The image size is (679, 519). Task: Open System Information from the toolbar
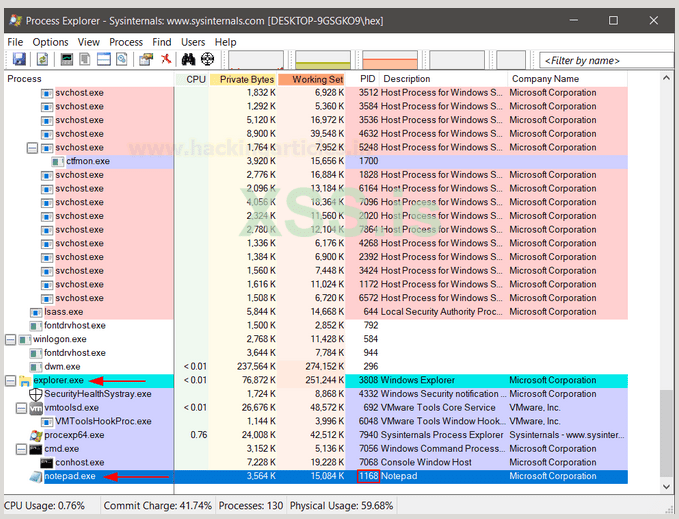pyautogui.click(x=67, y=60)
